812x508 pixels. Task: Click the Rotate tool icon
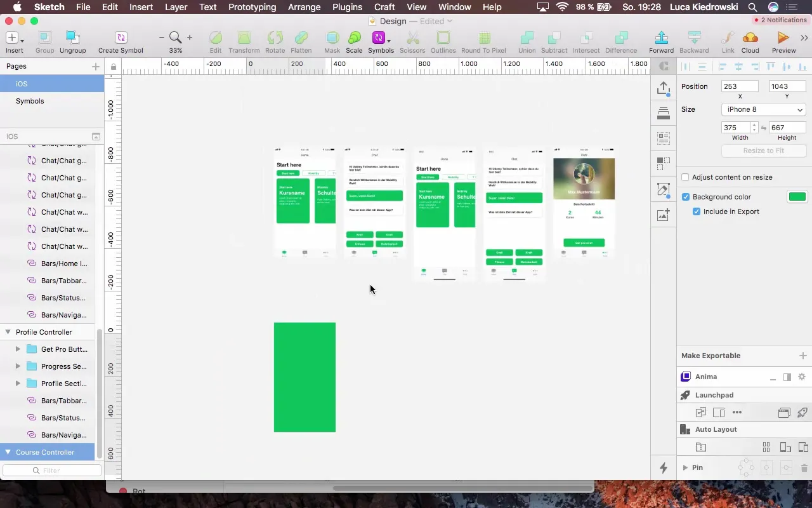pos(275,37)
